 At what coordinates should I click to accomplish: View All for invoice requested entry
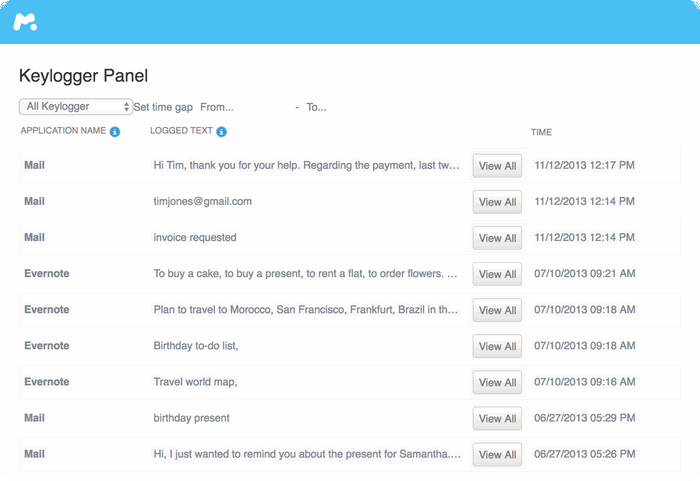click(497, 238)
